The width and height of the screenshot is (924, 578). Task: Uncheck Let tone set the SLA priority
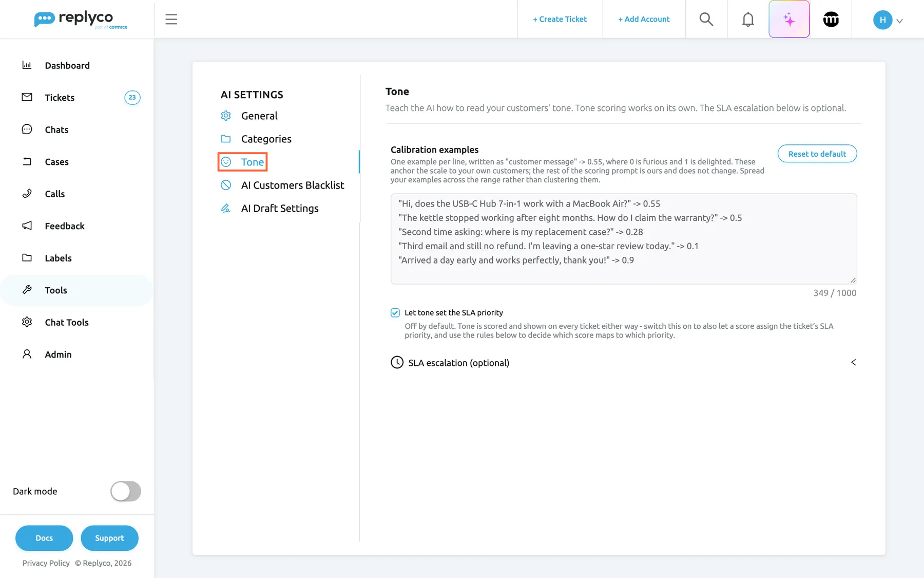coord(395,312)
